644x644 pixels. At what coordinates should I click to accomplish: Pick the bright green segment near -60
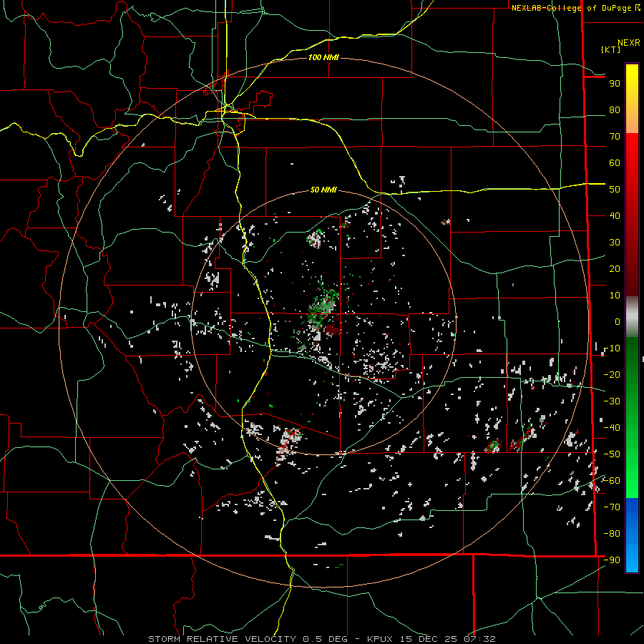click(x=632, y=481)
